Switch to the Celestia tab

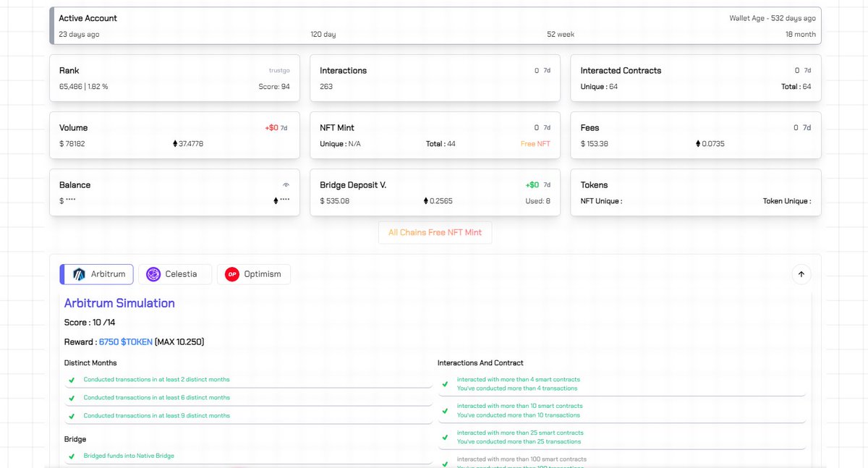(175, 274)
